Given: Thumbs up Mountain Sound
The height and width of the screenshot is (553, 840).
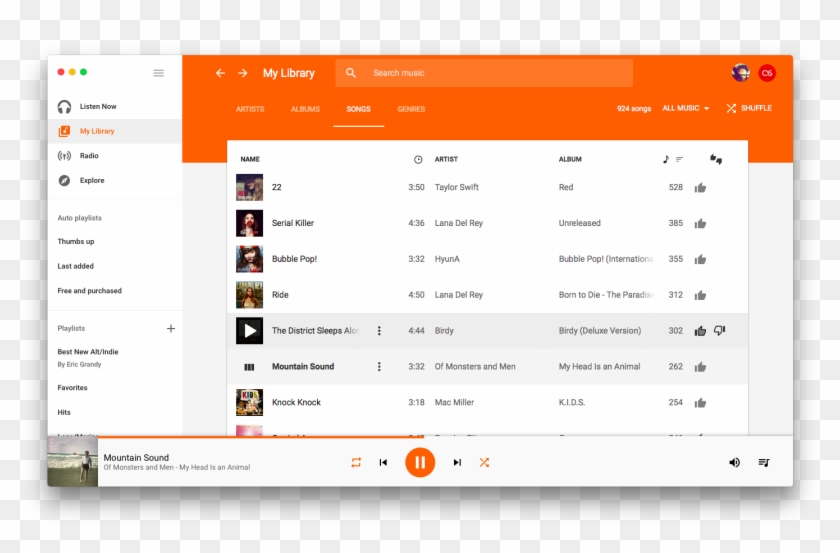Looking at the screenshot, I should (x=700, y=367).
